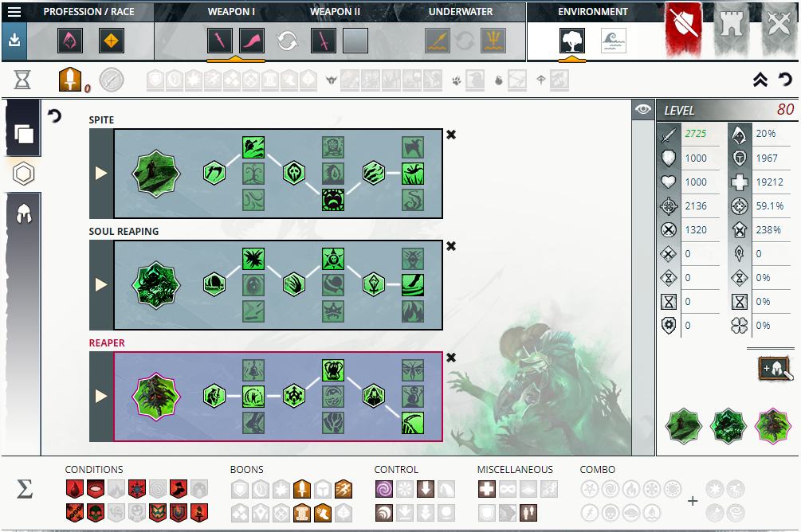Toggle the eye visibility icon above the stats
Screen dimensions: 801x532
click(642, 109)
